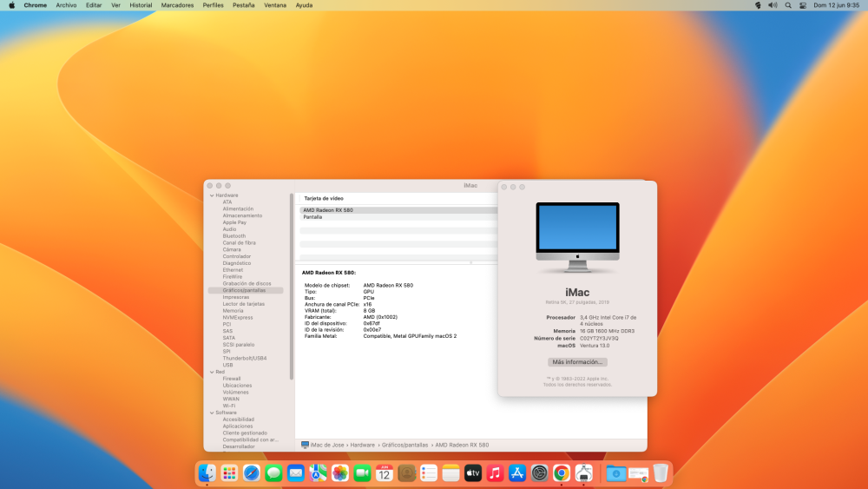Viewport: 868px width, 489px height.
Task: Select Almacenamiento in Hardware list
Action: coord(242,215)
